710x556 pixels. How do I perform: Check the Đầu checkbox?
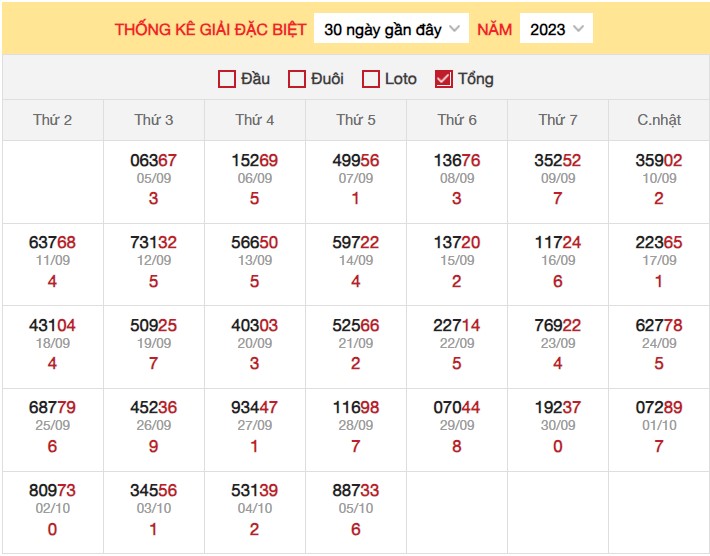coord(227,79)
